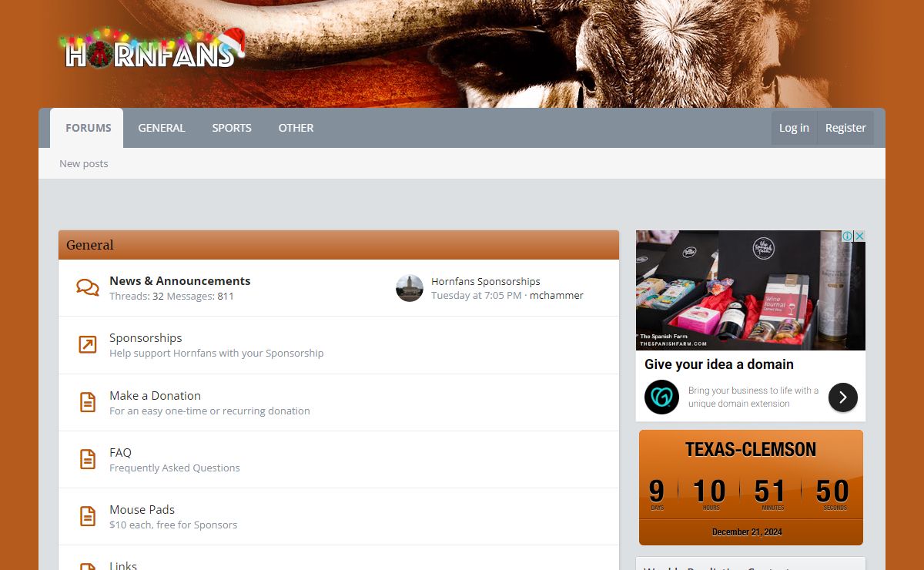Click the Hornfans logo
The width and height of the screenshot is (924, 570).
click(153, 49)
